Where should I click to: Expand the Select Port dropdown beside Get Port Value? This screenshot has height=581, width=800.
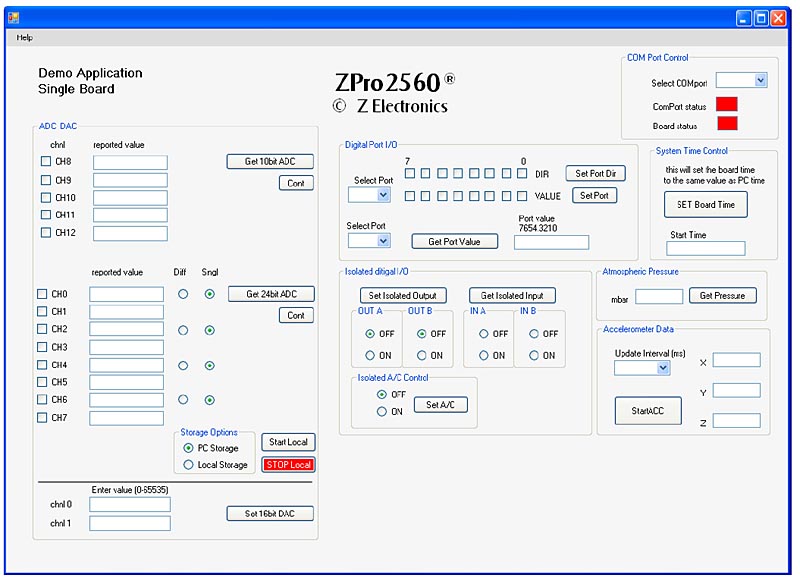click(x=384, y=241)
